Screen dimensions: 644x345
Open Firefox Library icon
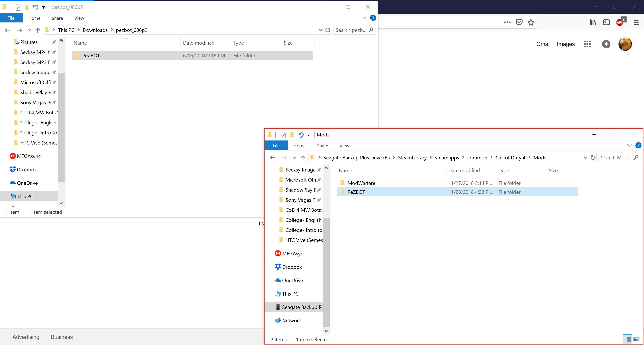[593, 22]
